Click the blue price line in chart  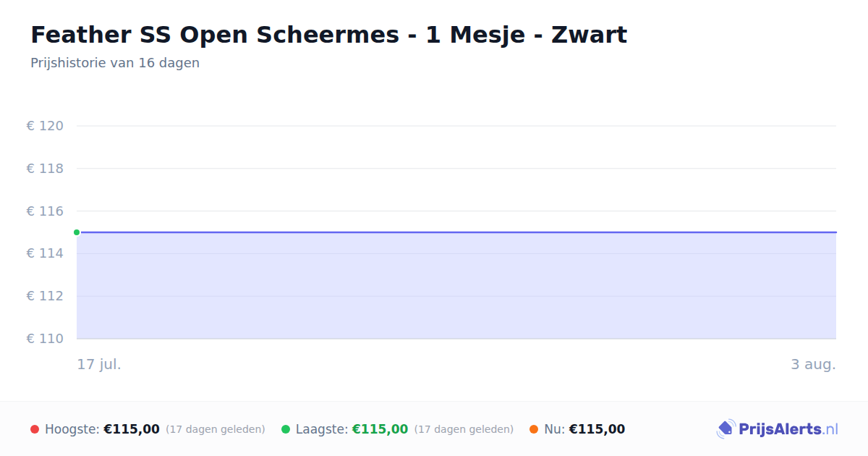coord(456,232)
